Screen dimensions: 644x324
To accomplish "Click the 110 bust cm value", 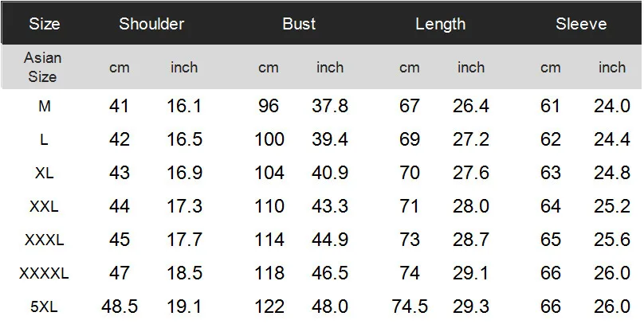I will (269, 206).
